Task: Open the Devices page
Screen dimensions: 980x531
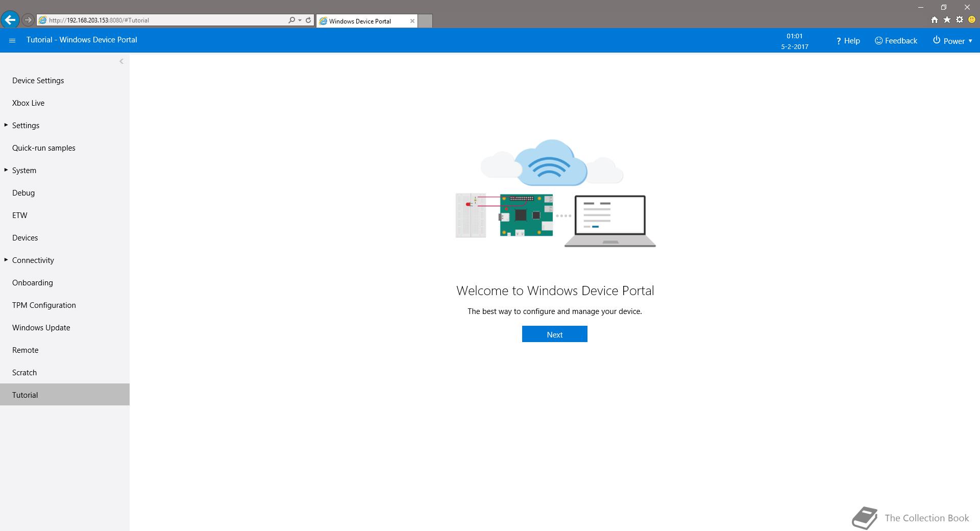Action: (65, 238)
